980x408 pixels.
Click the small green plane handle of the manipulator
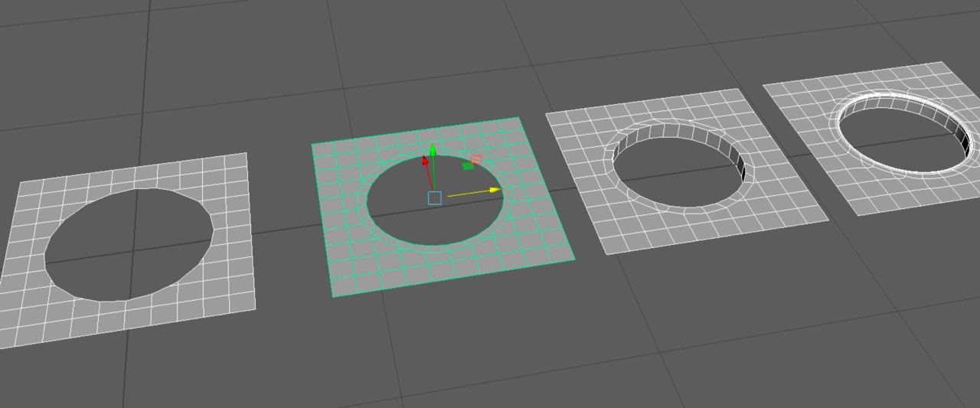[x=468, y=166]
